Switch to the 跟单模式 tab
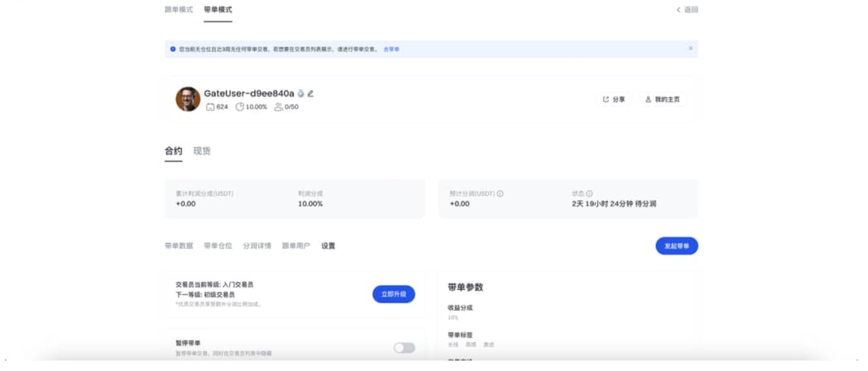 tap(178, 9)
